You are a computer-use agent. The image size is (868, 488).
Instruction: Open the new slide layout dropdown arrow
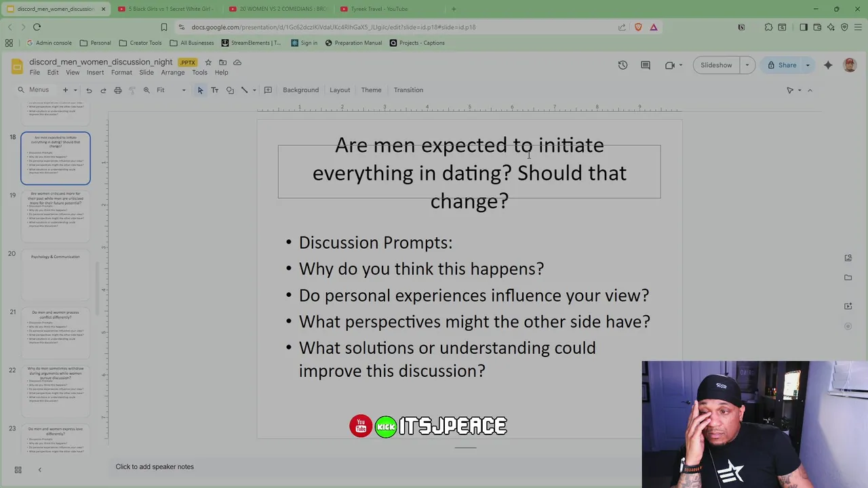click(x=75, y=90)
